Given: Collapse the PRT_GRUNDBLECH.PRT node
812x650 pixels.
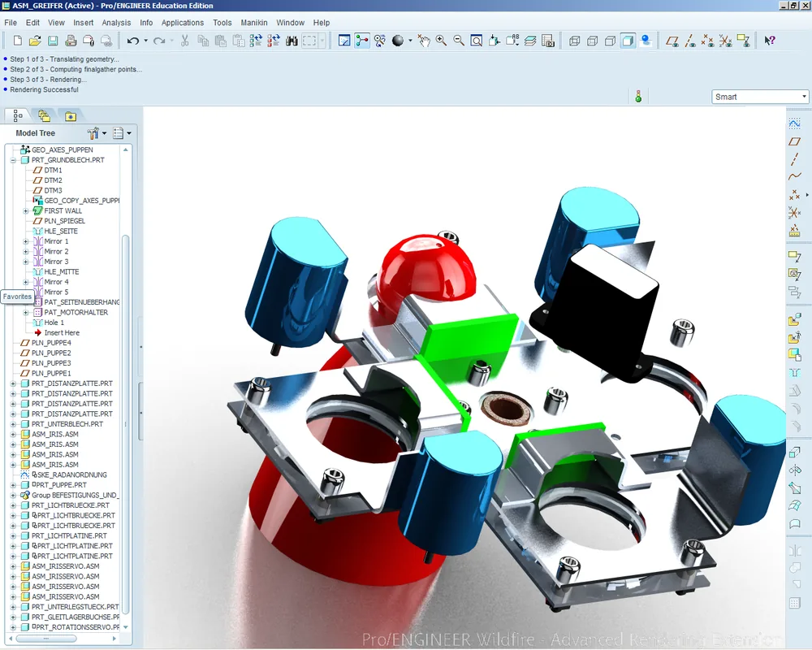Looking at the screenshot, I should tap(14, 160).
